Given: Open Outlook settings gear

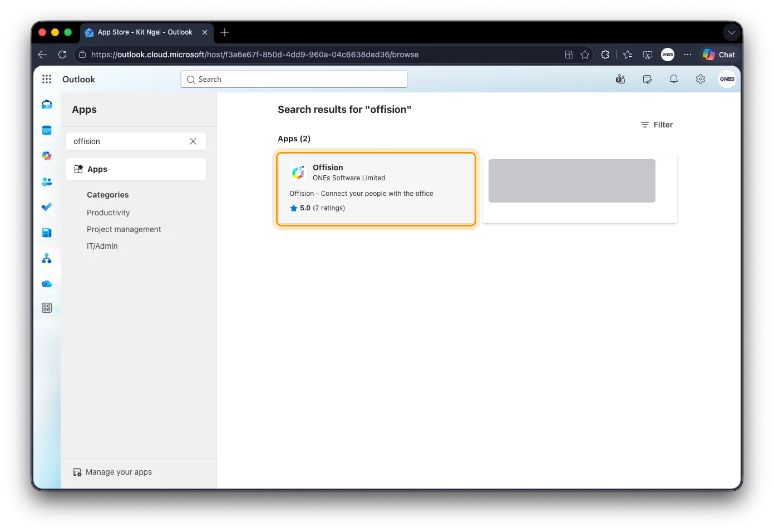Looking at the screenshot, I should click(x=701, y=79).
